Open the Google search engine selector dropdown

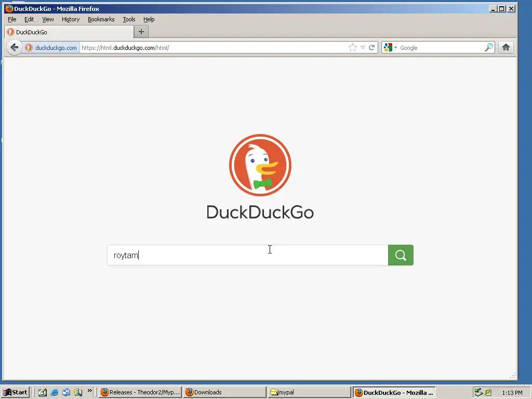coord(390,47)
